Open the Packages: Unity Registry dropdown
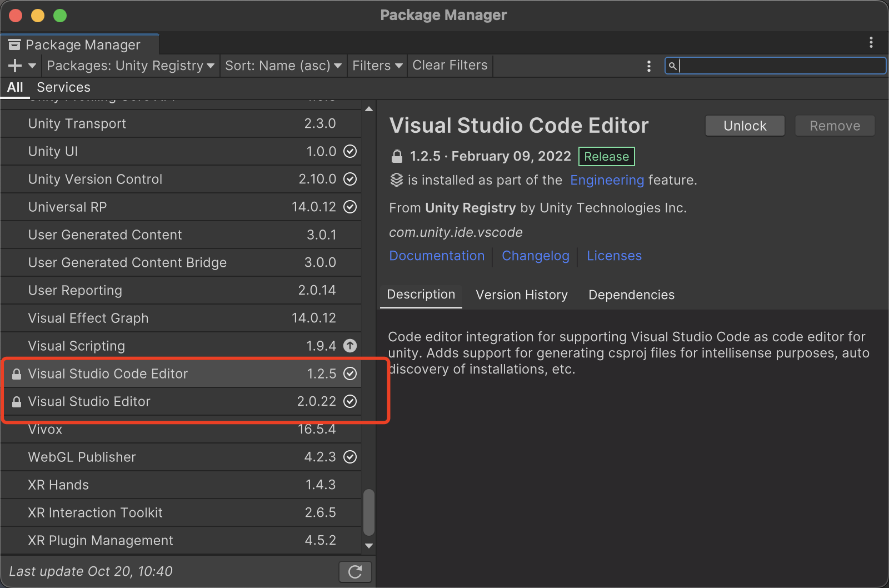The image size is (889, 588). 130,66
